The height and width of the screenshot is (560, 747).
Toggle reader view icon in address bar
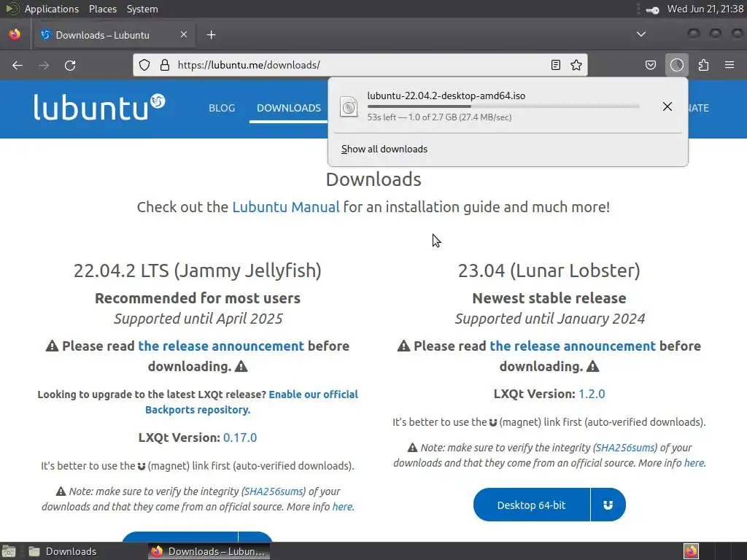click(555, 65)
